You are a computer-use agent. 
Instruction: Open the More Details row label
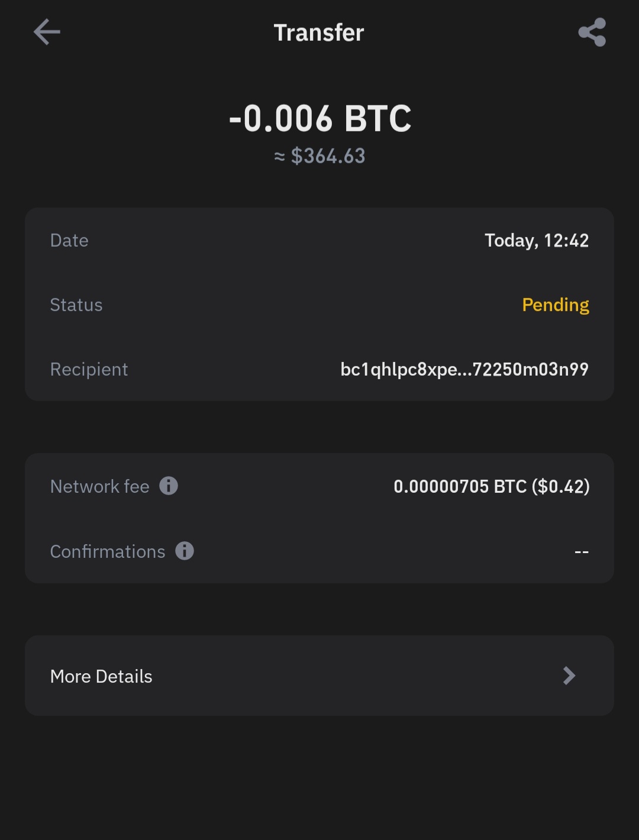click(x=101, y=676)
